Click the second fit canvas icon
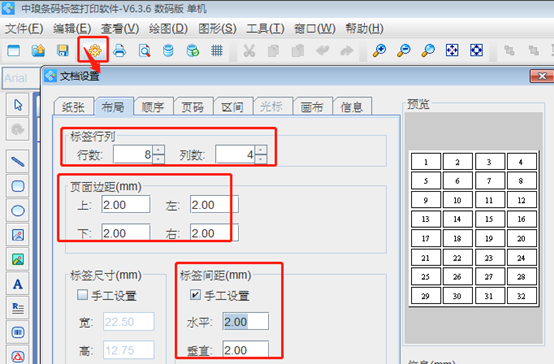 point(476,51)
